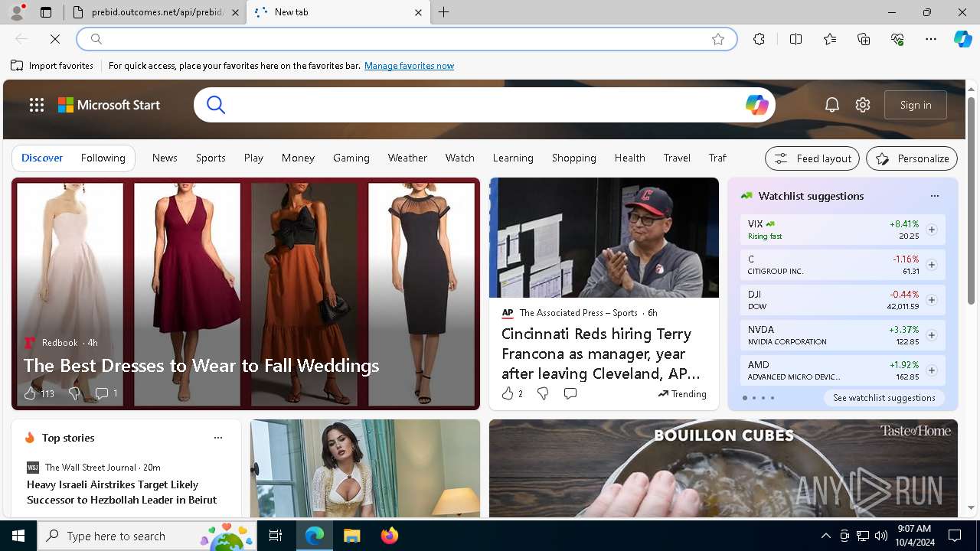This screenshot has width=980, height=551.
Task: Open the Travel category
Action: (x=677, y=158)
